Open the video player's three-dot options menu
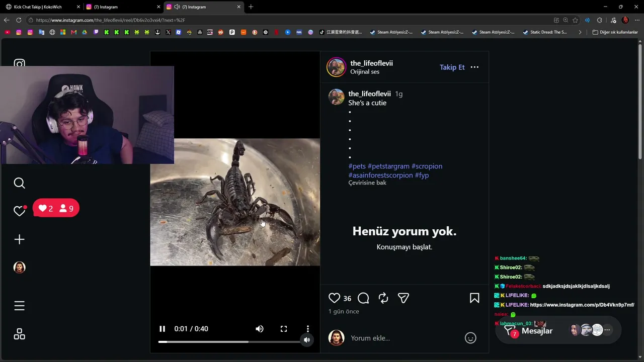This screenshot has height=362, width=644. (308, 329)
